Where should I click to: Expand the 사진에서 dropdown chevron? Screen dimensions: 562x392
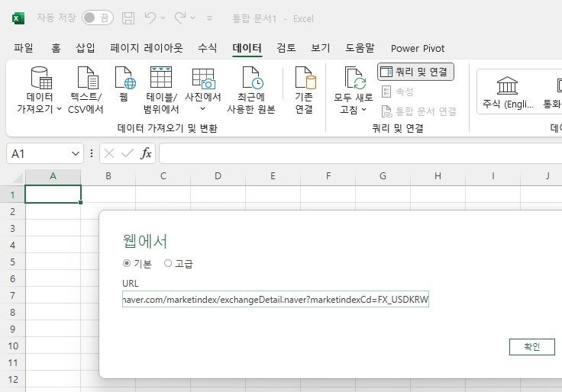202,109
